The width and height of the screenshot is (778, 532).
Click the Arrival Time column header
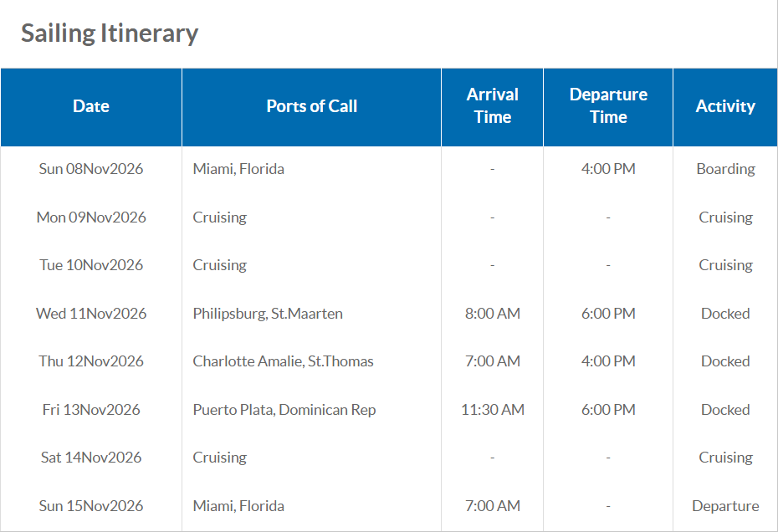tap(492, 106)
